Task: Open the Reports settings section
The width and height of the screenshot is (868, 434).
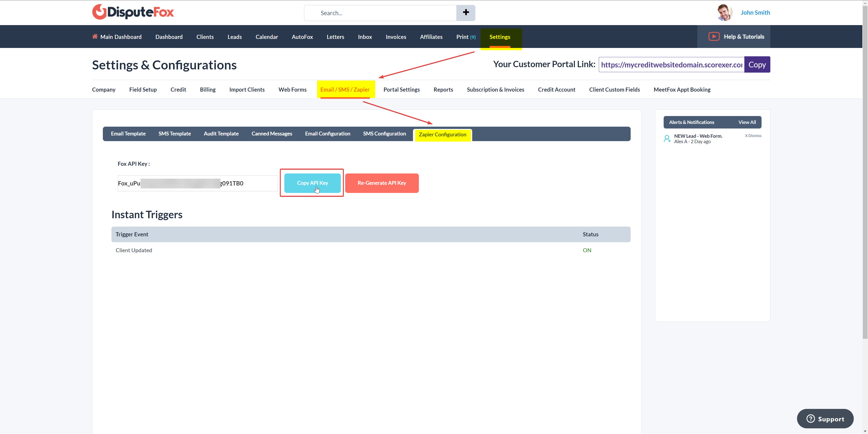Action: coord(443,89)
